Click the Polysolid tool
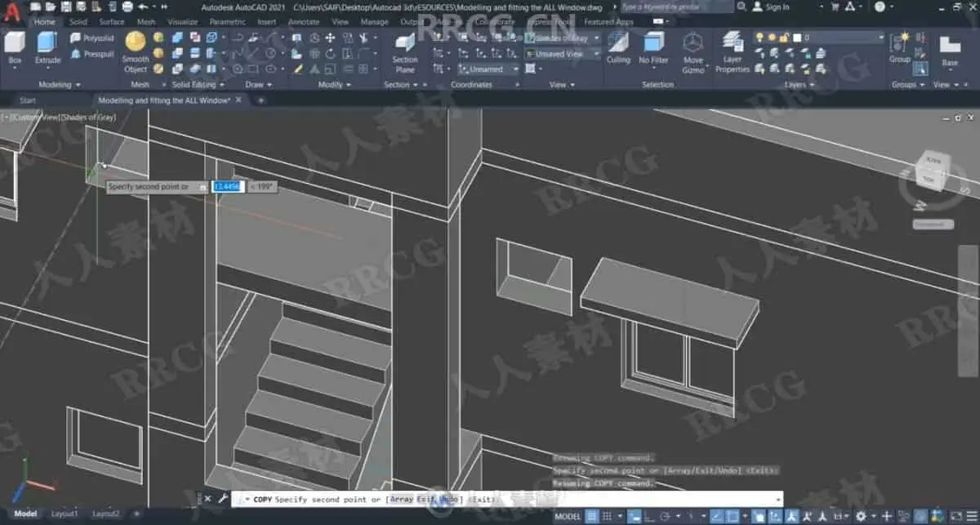This screenshot has height=525, width=980. pyautogui.click(x=91, y=38)
